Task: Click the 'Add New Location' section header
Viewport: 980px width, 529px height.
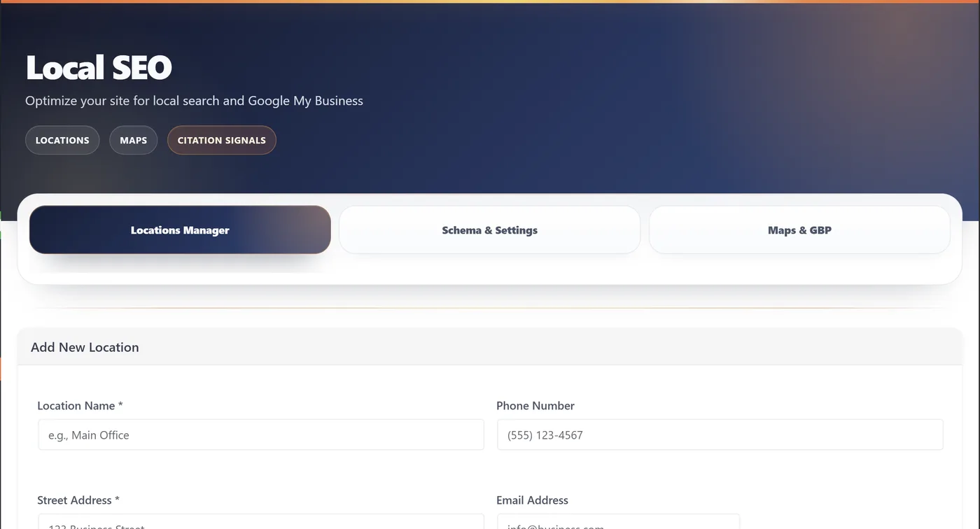Action: [85, 347]
